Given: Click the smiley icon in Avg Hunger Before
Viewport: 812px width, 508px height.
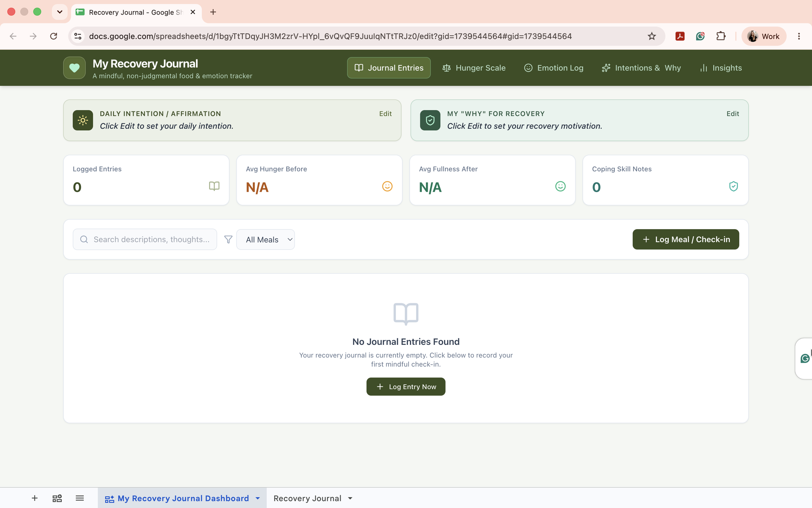Looking at the screenshot, I should (x=387, y=186).
